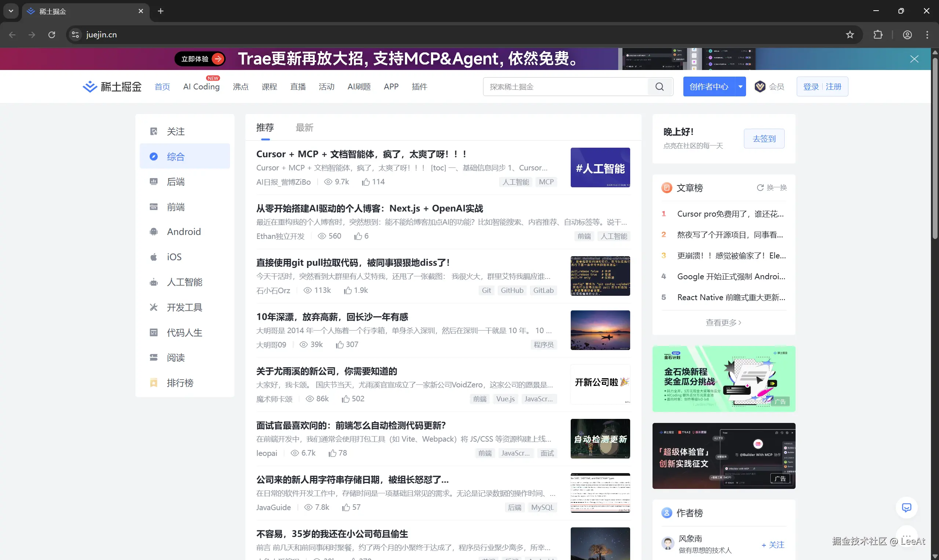The width and height of the screenshot is (939, 560).
Task: Open the 首页 nav item
Action: click(x=162, y=86)
